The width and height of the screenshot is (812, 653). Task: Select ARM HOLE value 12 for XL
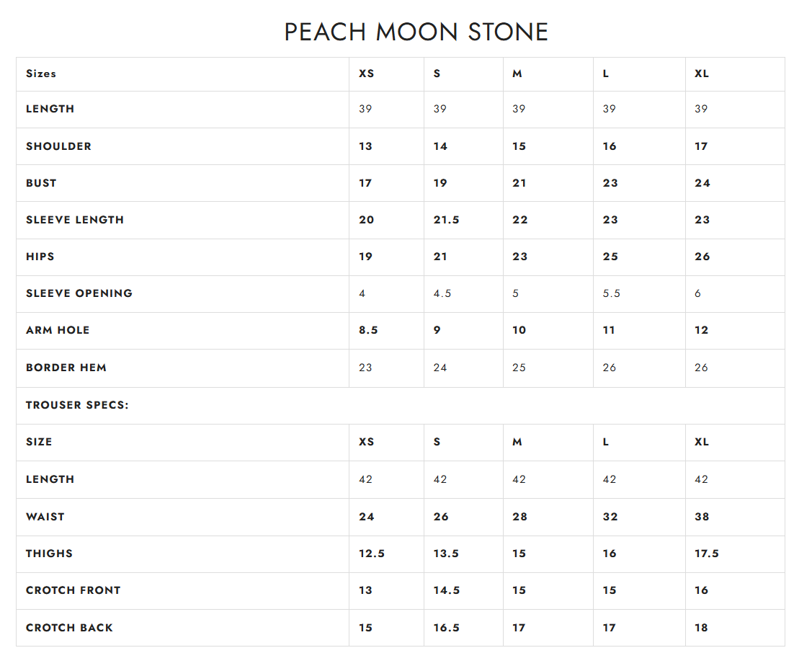[701, 330]
